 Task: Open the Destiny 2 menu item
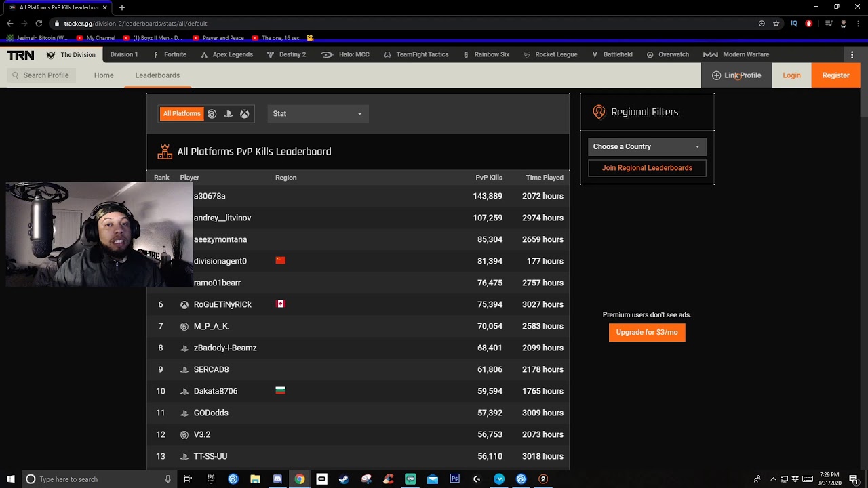coord(286,54)
